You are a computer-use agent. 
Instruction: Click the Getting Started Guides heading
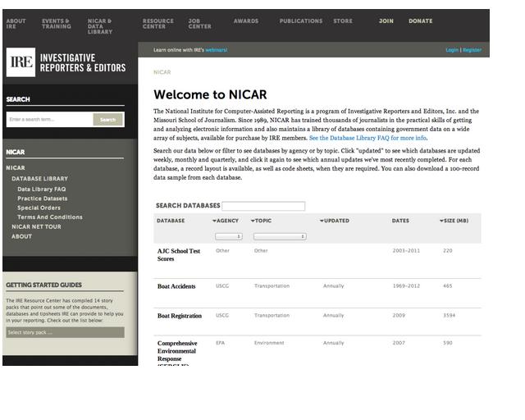pyautogui.click(x=43, y=285)
